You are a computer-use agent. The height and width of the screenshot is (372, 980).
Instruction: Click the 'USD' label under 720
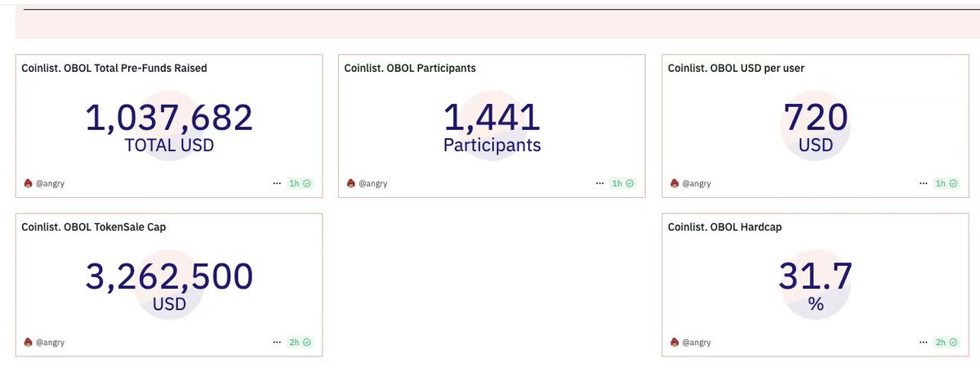pos(816,146)
